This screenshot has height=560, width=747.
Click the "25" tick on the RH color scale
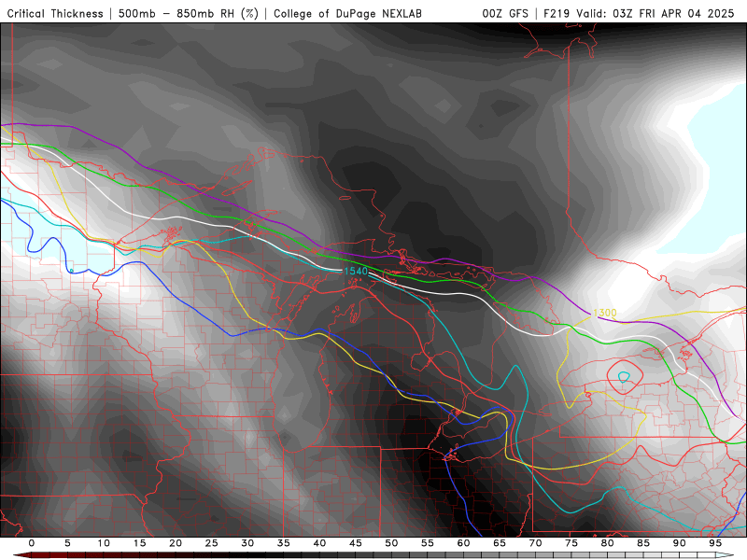click(x=212, y=543)
